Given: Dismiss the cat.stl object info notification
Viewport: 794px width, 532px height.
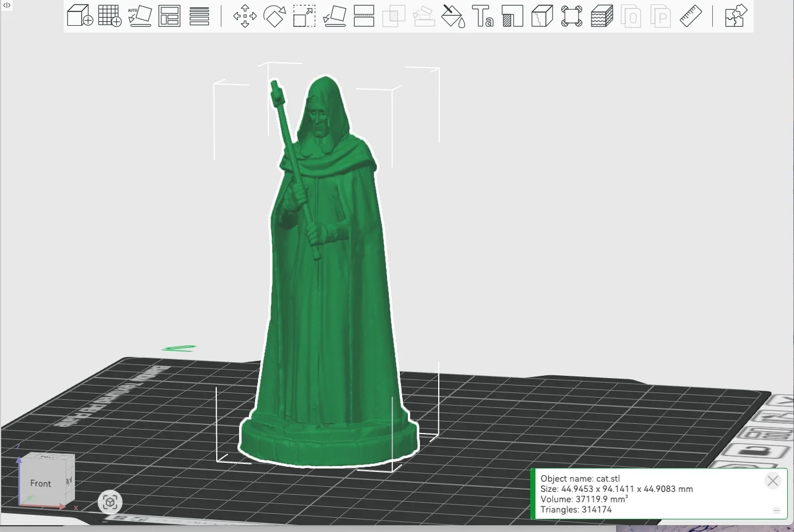Looking at the screenshot, I should point(773,481).
